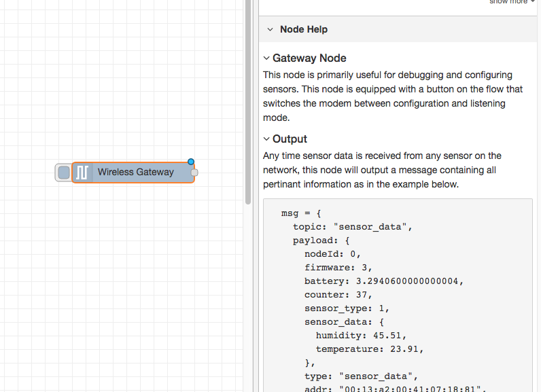541x392 pixels.
Task: Click the Gateway Node heading text
Action: 309,58
